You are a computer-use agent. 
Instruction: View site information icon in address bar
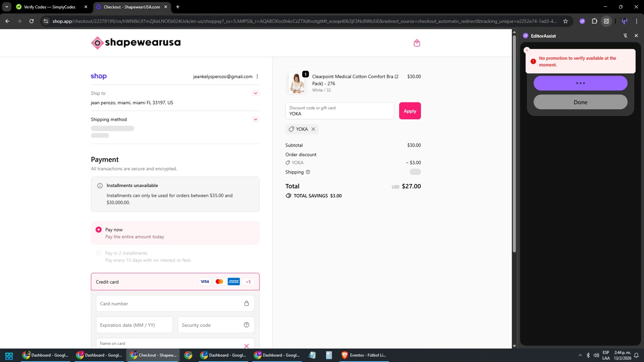[x=46, y=21]
